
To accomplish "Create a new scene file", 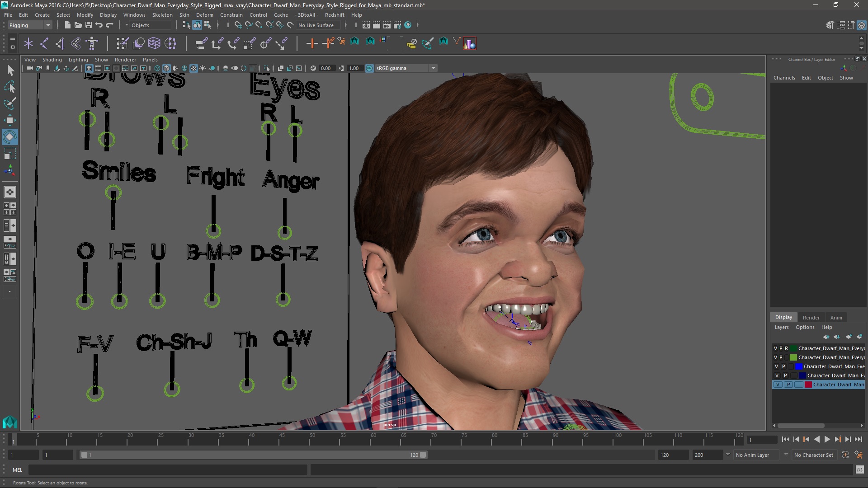I will [67, 25].
